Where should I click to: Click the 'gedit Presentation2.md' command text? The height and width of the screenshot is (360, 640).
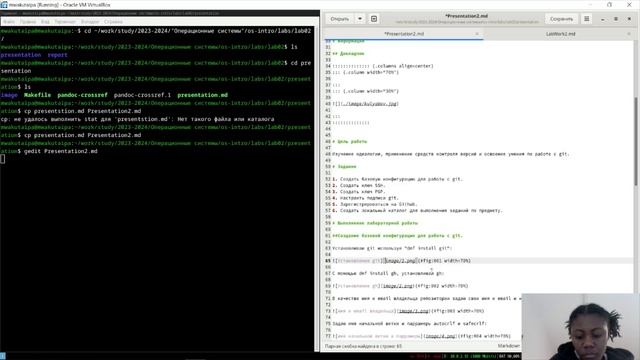click(61, 151)
